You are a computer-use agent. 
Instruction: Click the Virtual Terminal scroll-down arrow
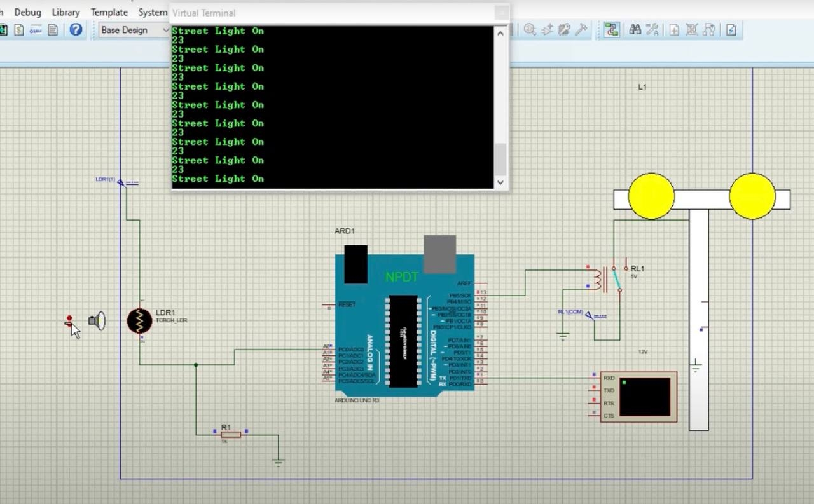(500, 182)
